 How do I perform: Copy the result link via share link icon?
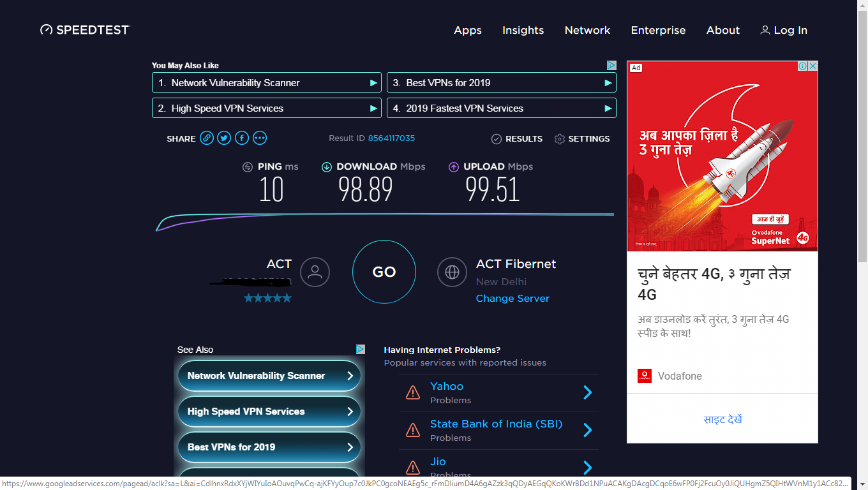[207, 138]
